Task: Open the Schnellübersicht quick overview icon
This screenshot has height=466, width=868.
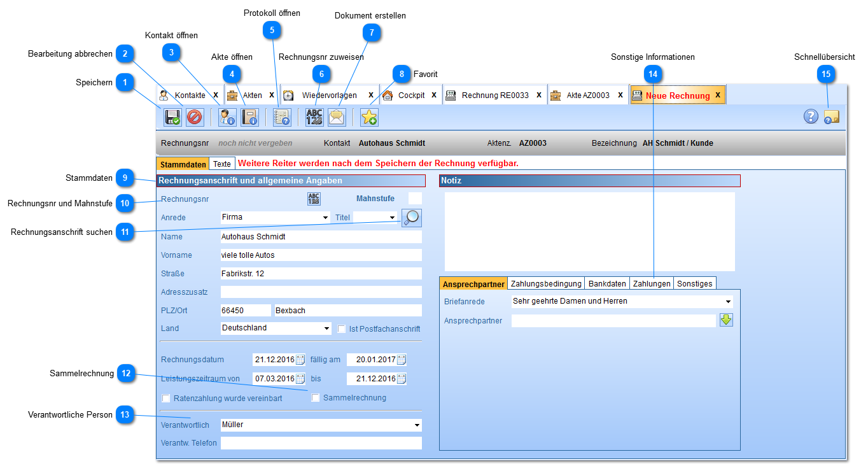Action: [832, 117]
